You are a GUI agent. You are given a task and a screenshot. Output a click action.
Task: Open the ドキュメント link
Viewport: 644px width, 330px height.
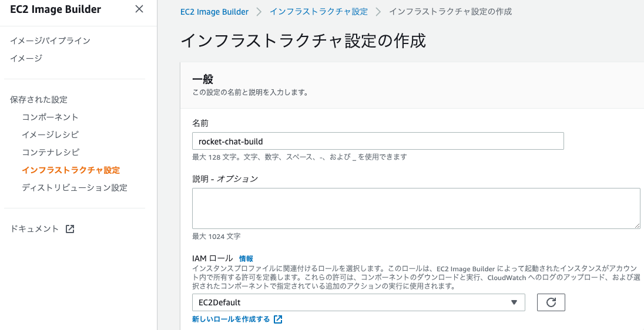click(35, 229)
